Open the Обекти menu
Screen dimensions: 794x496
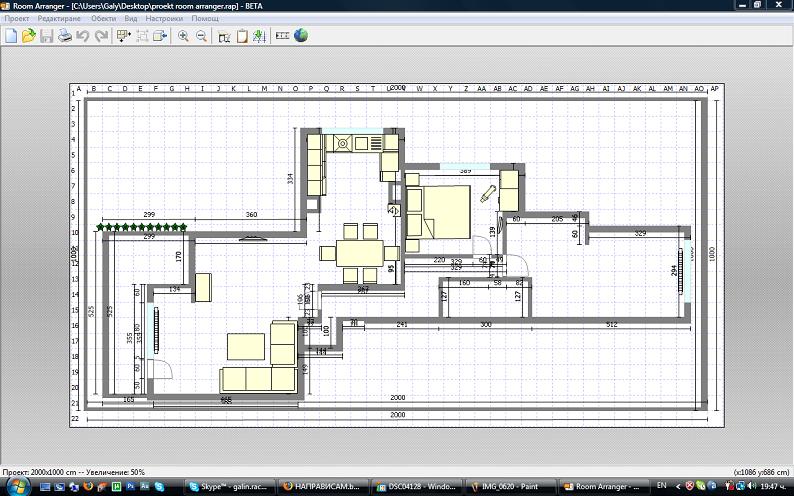tap(102, 19)
